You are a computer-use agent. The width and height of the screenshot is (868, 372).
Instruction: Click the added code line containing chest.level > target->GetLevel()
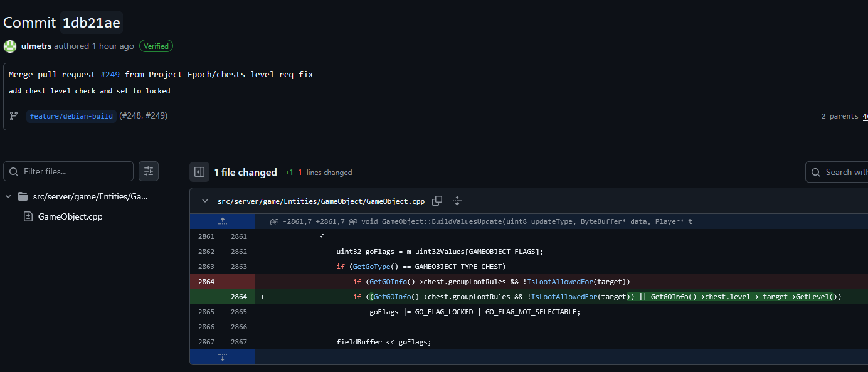pos(597,297)
